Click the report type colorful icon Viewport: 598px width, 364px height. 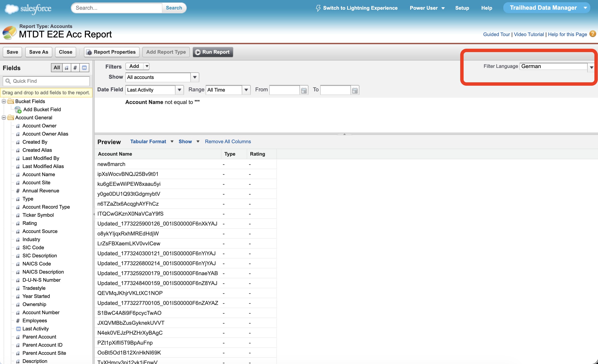pos(9,33)
